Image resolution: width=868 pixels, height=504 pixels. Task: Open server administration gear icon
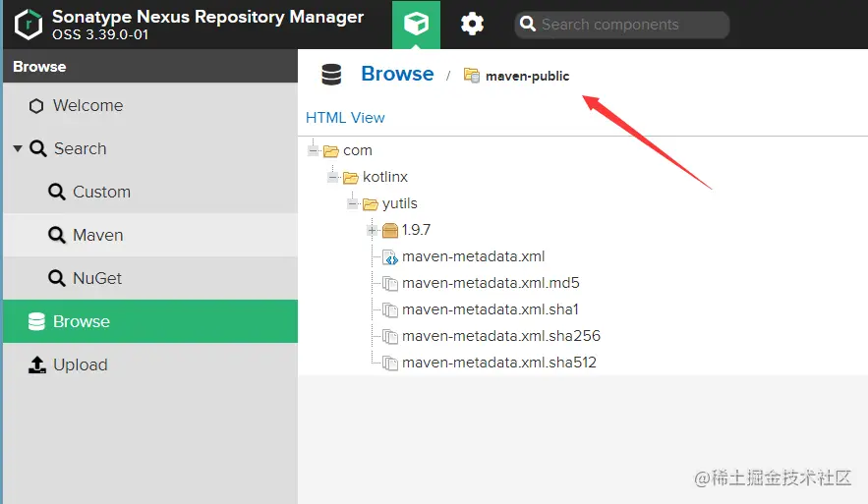point(472,25)
